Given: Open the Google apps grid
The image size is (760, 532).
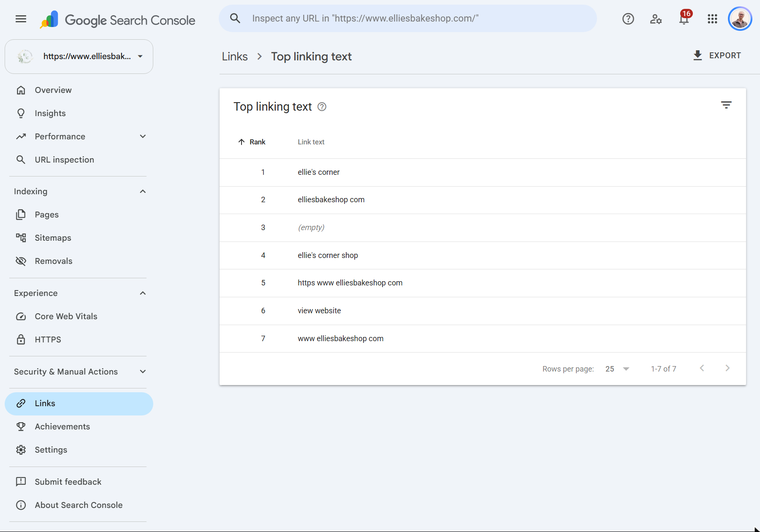Looking at the screenshot, I should point(712,19).
